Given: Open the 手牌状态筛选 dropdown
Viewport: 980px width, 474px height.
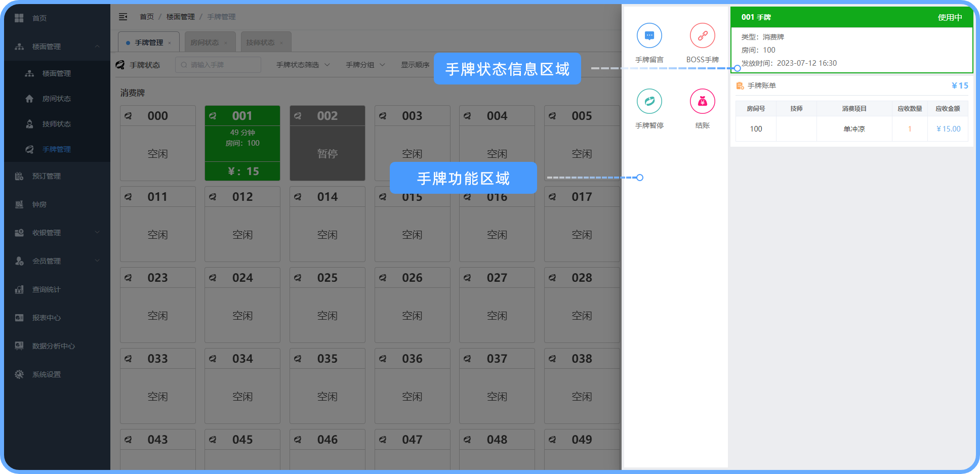Looking at the screenshot, I should click(x=303, y=65).
